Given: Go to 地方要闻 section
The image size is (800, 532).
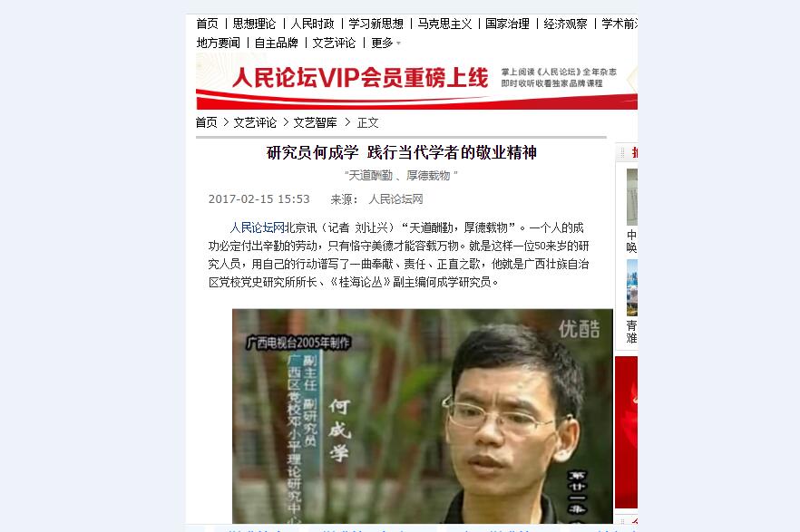Looking at the screenshot, I should 219,43.
